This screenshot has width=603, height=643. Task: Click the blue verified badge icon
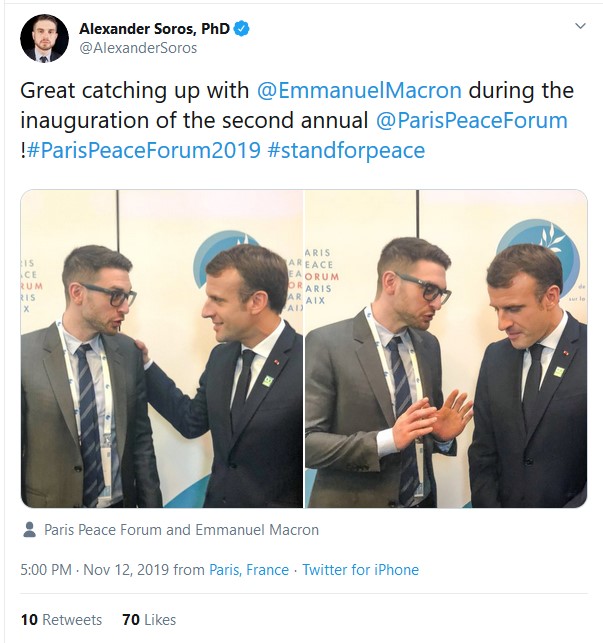pos(242,29)
